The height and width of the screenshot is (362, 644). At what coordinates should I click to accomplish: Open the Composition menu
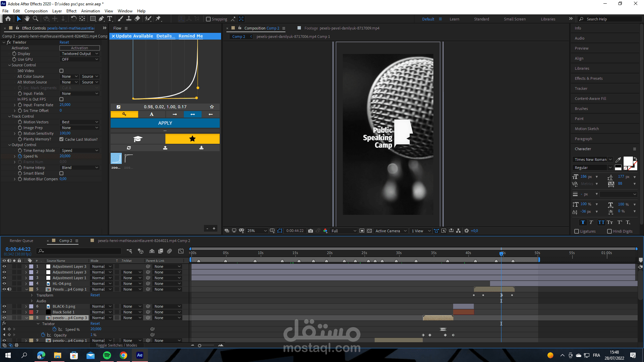pos(36,11)
